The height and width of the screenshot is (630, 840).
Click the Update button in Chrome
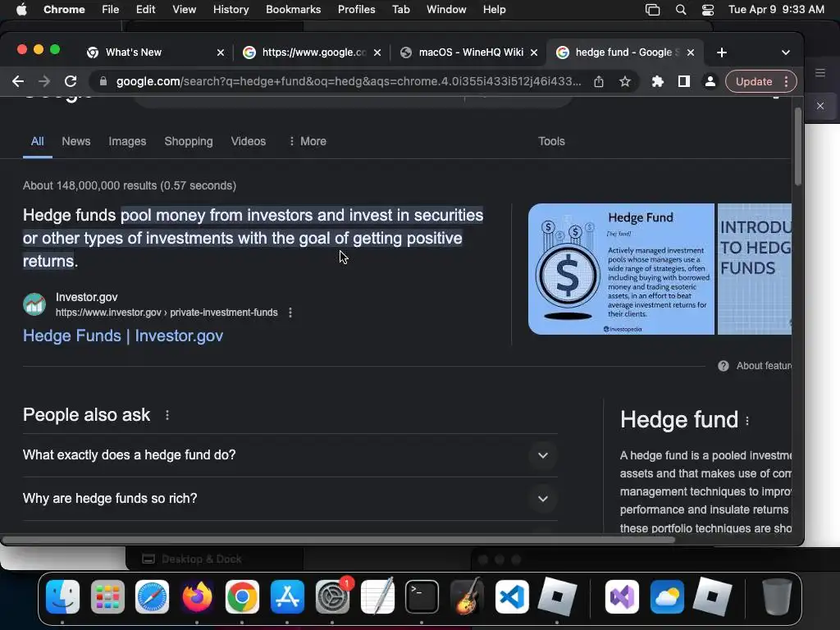[x=754, y=81]
